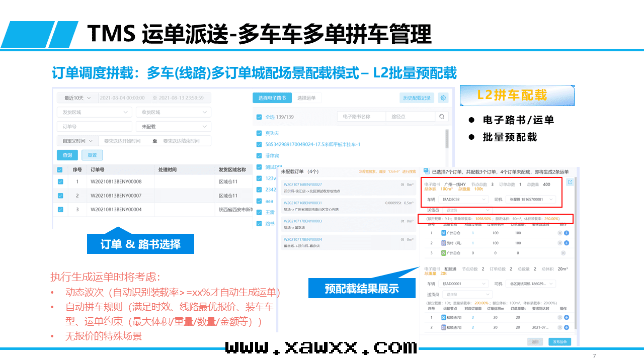
Task: Click the search magnifier next to 途径点
Action: point(441,117)
